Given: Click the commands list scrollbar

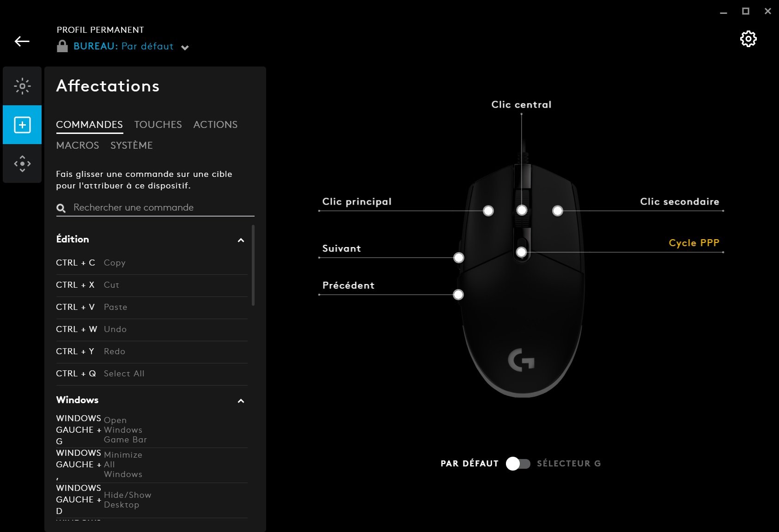Looking at the screenshot, I should (253, 266).
